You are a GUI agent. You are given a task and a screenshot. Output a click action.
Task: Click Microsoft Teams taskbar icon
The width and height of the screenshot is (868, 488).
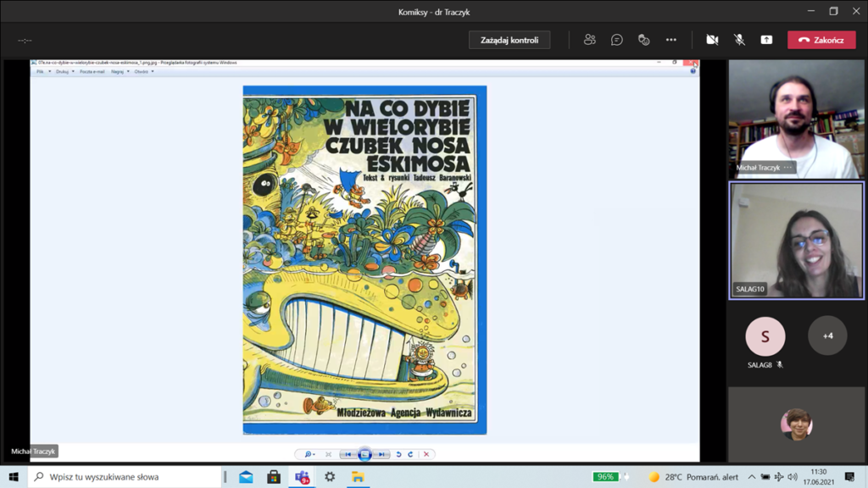(303, 476)
